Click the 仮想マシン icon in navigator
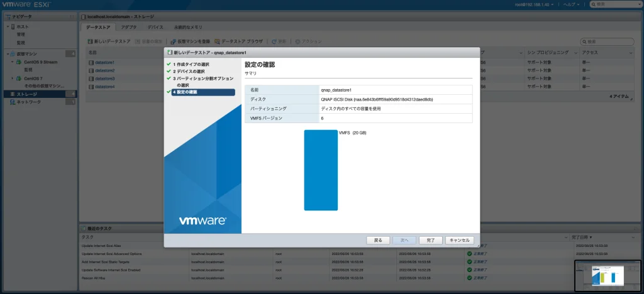Image resolution: width=644 pixels, height=294 pixels. tap(13, 54)
